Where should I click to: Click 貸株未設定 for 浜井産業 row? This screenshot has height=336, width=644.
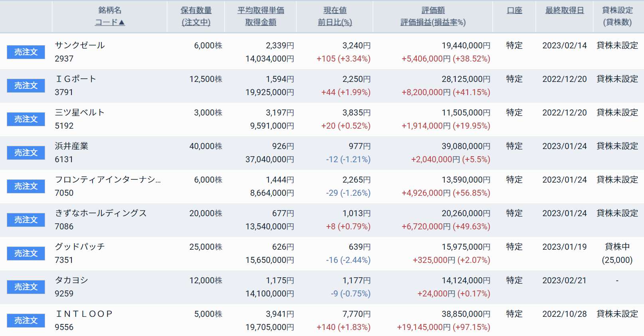click(x=617, y=146)
